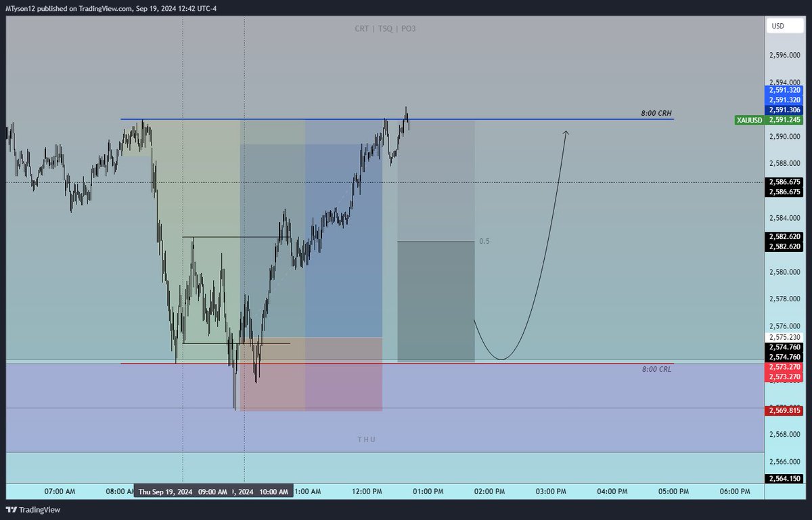Click the 12:00 PM time axis label

[x=367, y=492]
